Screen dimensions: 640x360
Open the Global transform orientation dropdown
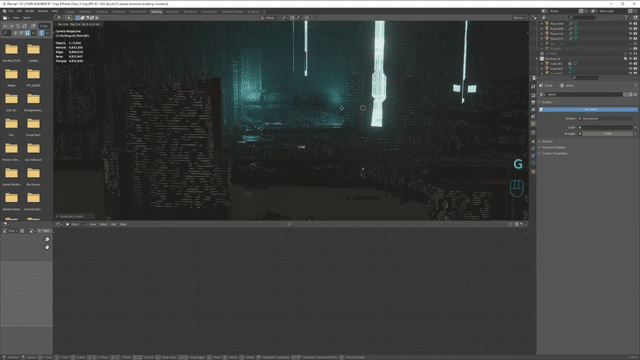(x=270, y=18)
